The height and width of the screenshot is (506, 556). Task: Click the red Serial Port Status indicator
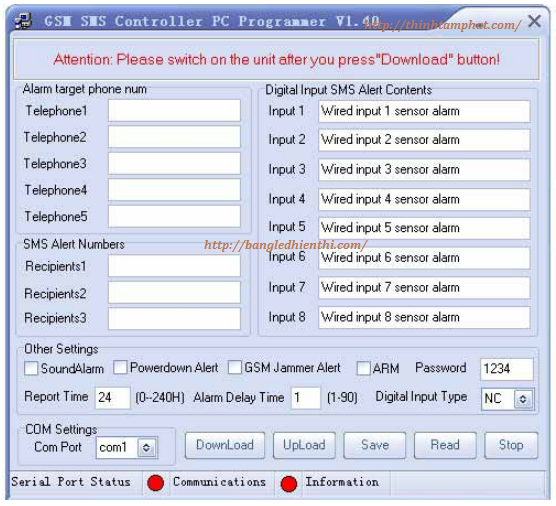pos(155,483)
